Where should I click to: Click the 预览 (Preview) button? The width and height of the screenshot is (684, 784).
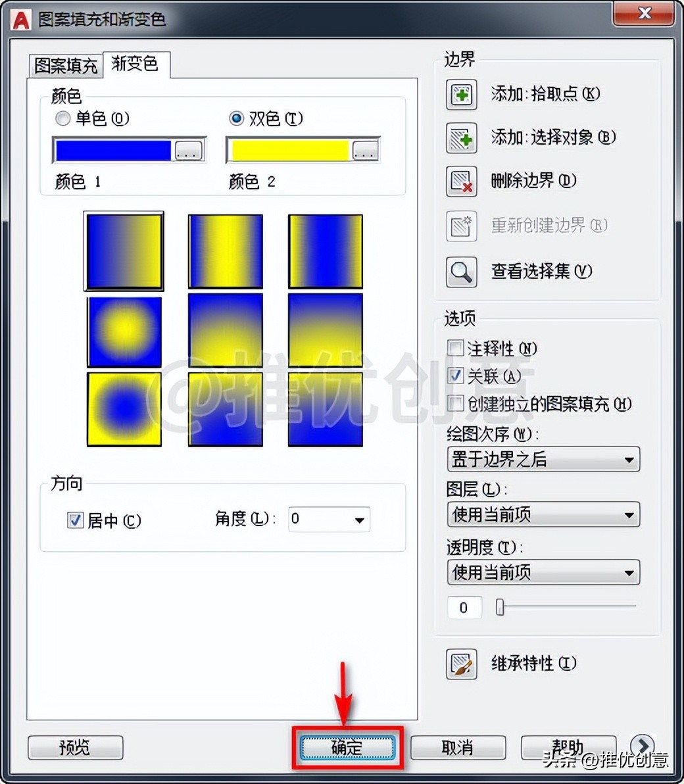point(75,747)
